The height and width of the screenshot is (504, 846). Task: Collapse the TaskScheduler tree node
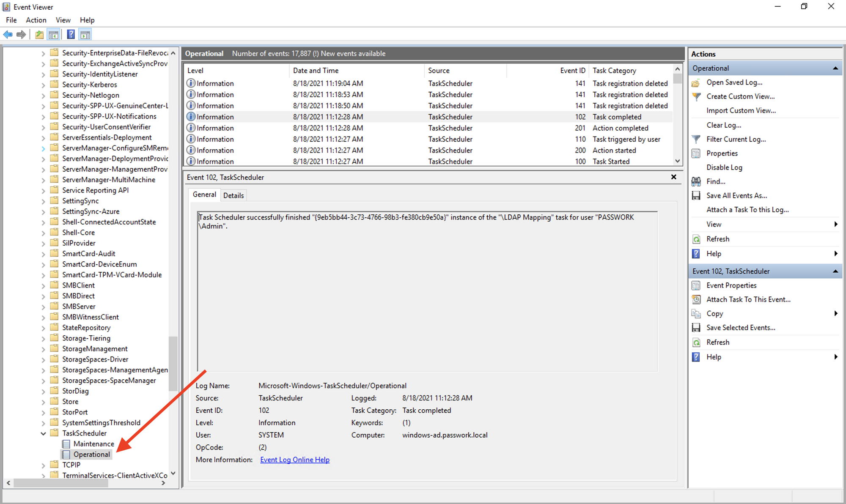43,433
